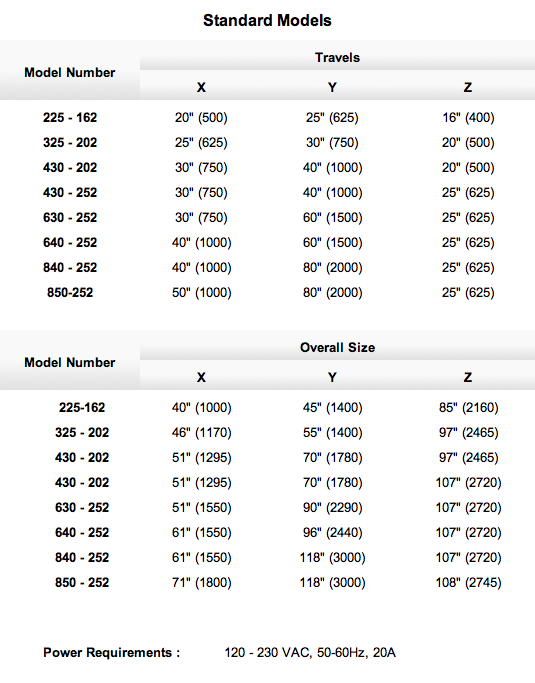Screen dimensions: 535x683
Task: Select model "630 - 252" in Overall Size table
Action: pyautogui.click(x=82, y=507)
